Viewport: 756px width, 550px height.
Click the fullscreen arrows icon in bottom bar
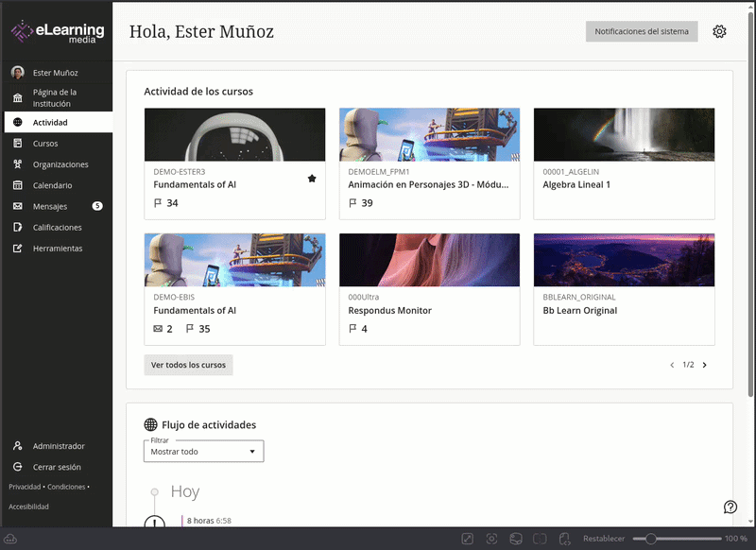click(x=467, y=539)
